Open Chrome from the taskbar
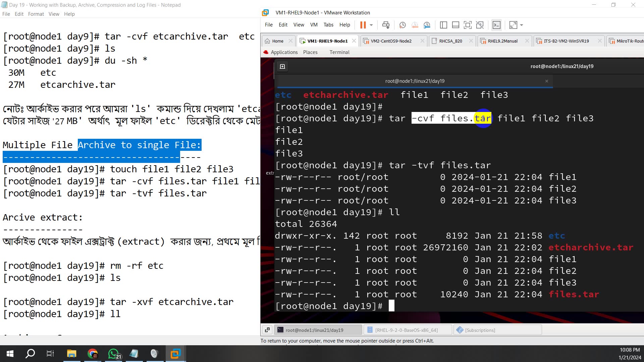Screen dimensions: 644x362 (x=93, y=354)
